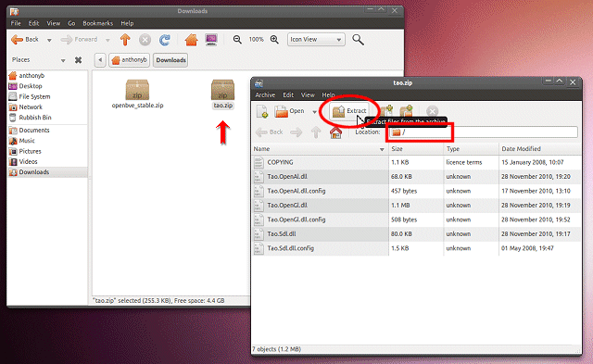The width and height of the screenshot is (593, 364).
Task: Sort archive list by Type column
Action: [471, 149]
